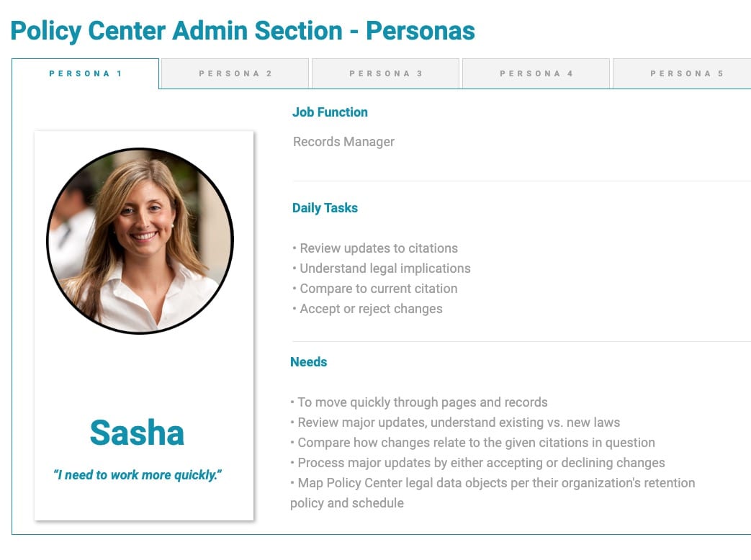Click Sasha's circular profile photo
This screenshot has width=751, height=560.
140,240
